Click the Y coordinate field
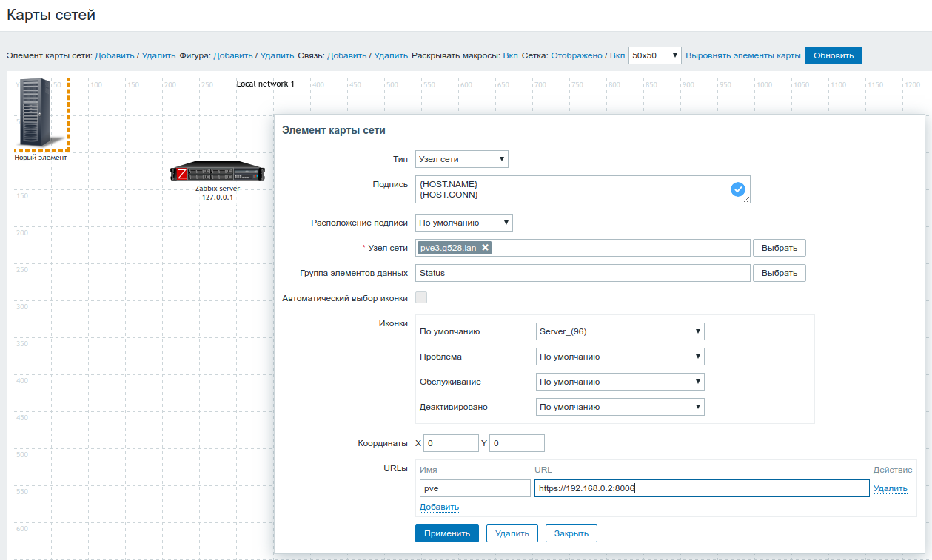932x560 pixels. tap(517, 443)
